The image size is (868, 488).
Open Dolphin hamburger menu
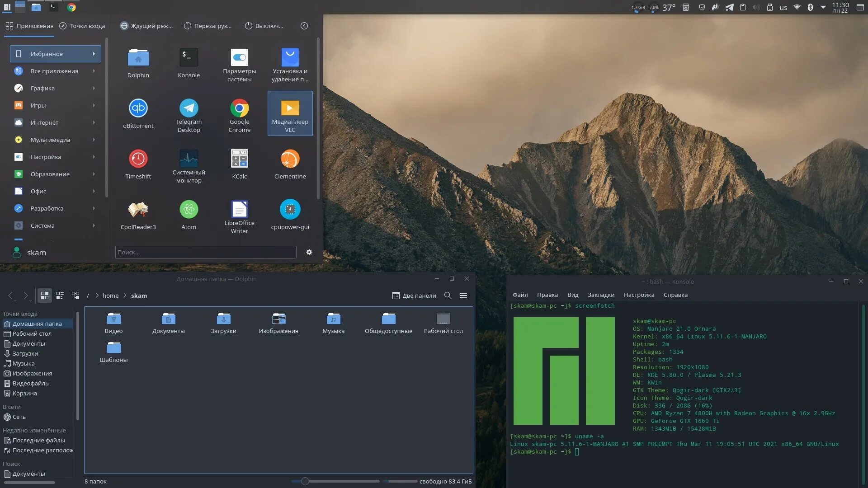[463, 296]
